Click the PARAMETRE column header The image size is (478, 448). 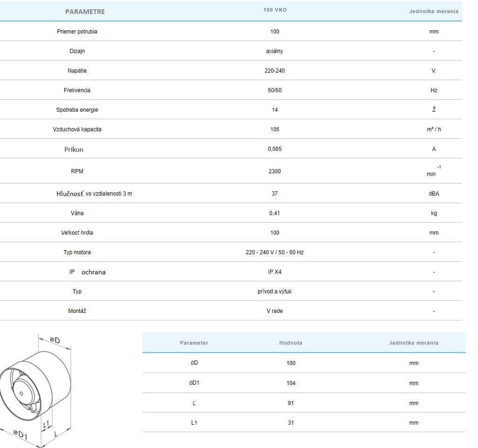click(x=85, y=12)
